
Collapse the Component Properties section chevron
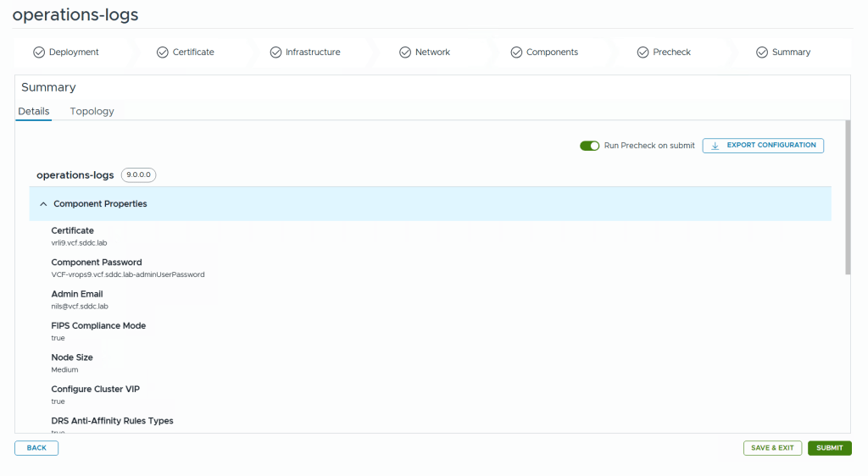pos(43,204)
